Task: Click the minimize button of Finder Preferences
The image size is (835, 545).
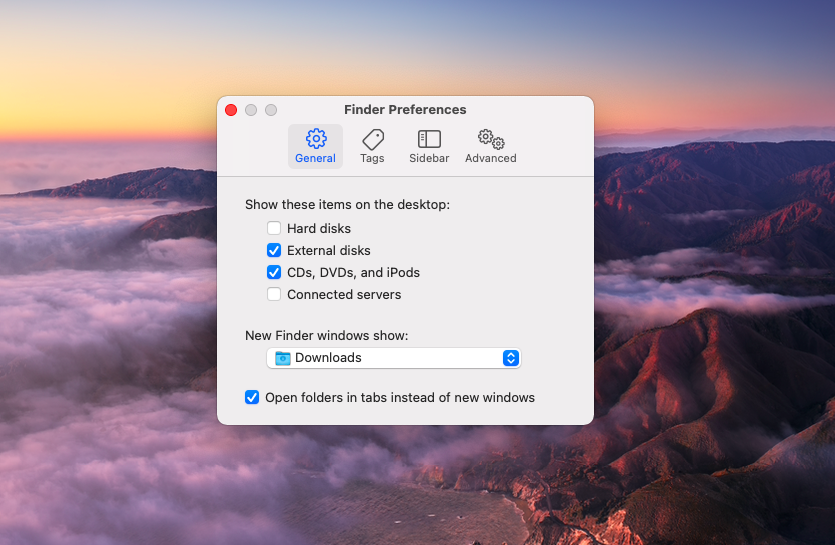Action: [251, 110]
